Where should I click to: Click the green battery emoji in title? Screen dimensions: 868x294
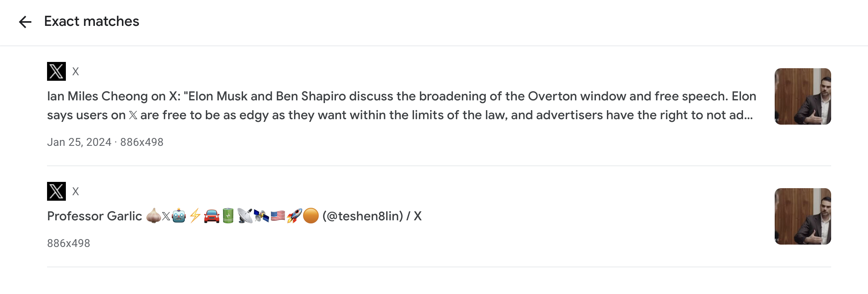pos(228,216)
